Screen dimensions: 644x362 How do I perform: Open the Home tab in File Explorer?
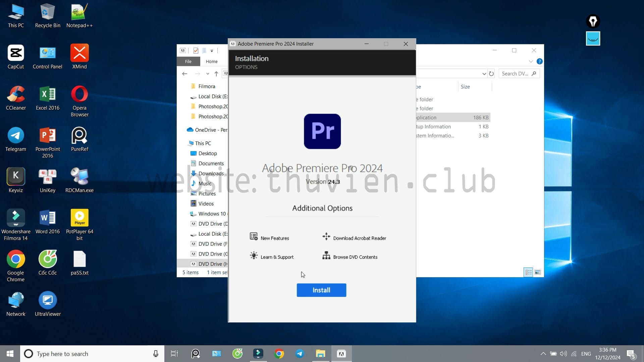point(212,61)
